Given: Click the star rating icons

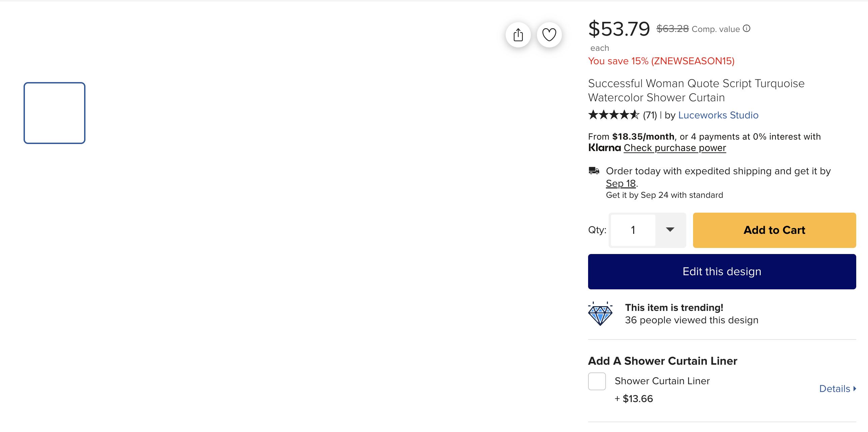Looking at the screenshot, I should pyautogui.click(x=614, y=115).
